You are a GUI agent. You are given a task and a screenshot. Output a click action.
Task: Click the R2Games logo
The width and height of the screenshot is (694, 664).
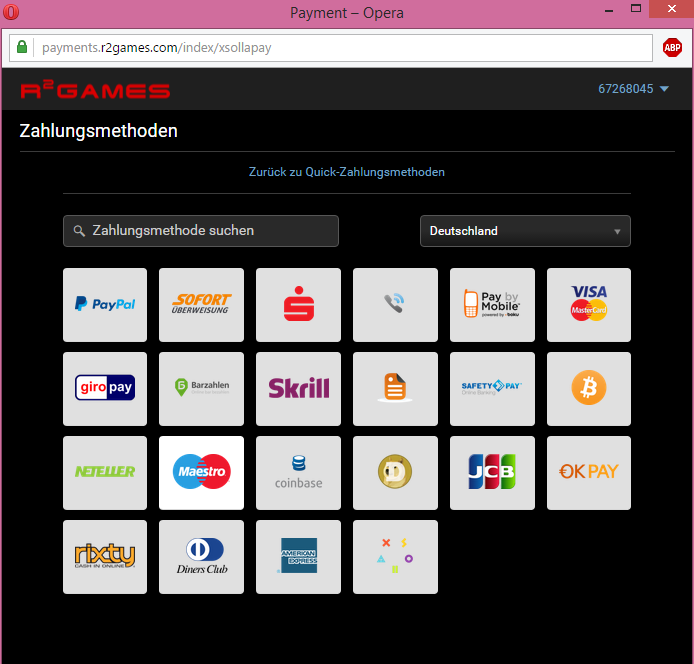[x=95, y=90]
